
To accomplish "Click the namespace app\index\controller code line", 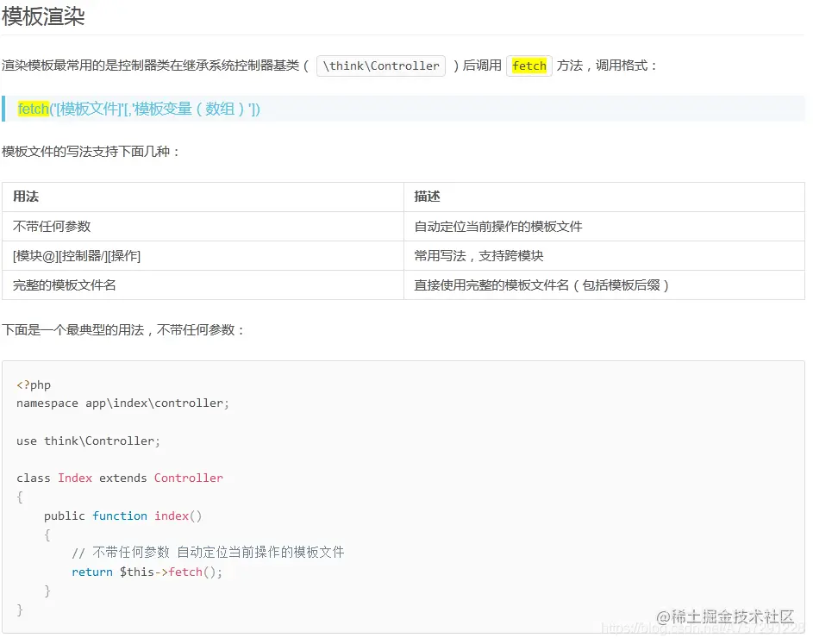I will (x=122, y=403).
